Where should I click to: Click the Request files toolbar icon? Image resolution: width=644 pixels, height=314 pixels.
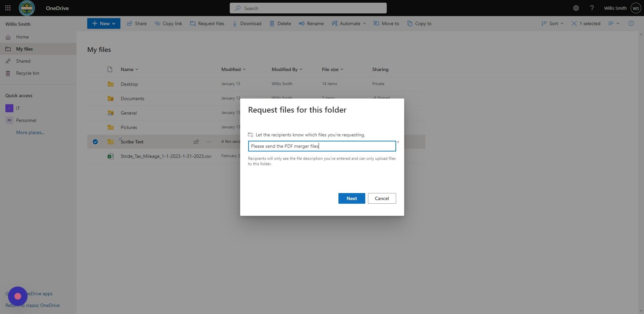[193, 23]
